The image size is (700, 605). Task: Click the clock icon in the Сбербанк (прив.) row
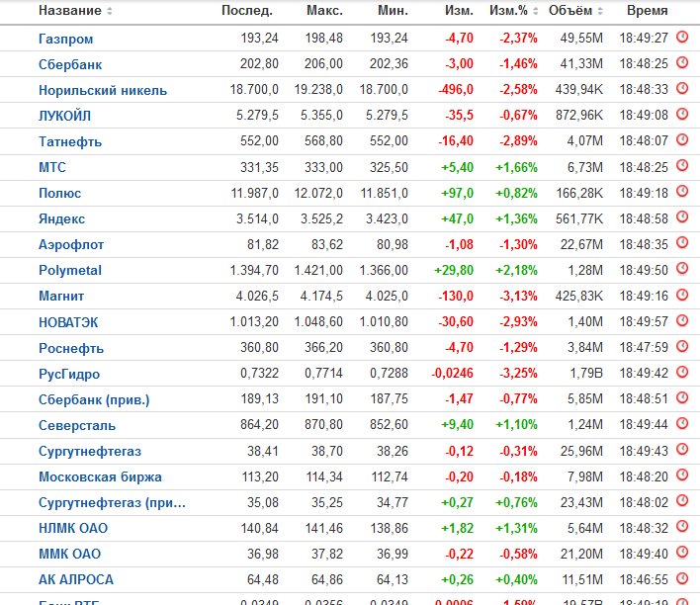tap(682, 397)
